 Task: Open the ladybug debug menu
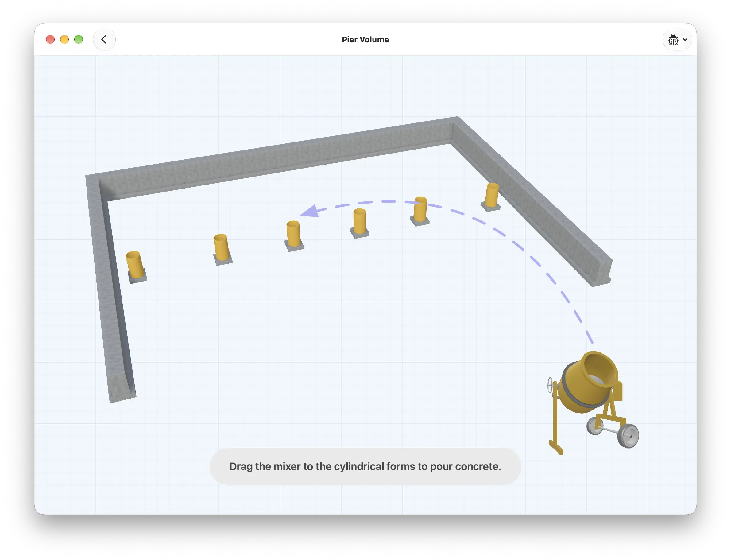pos(677,39)
